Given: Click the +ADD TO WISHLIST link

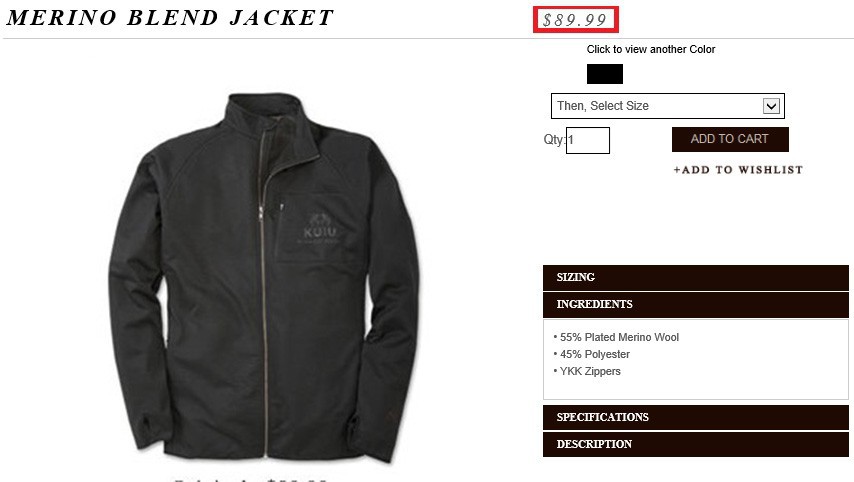Looking at the screenshot, I should tap(738, 170).
